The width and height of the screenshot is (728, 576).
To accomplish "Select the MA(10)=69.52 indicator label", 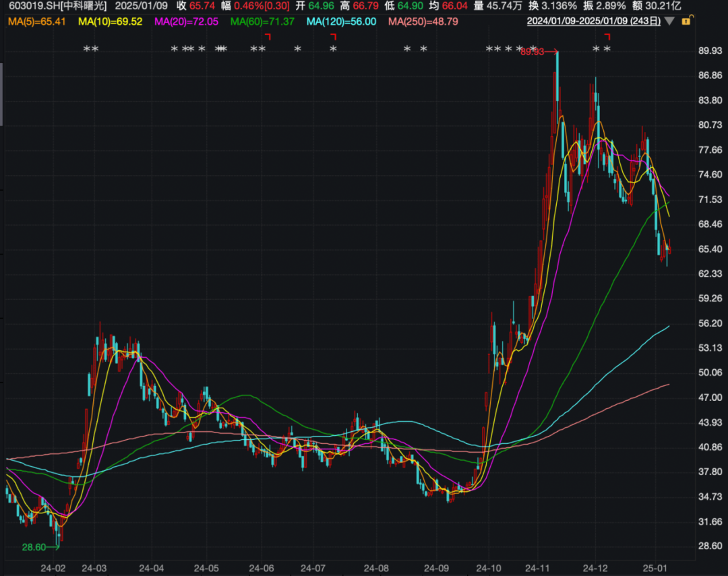I will (x=111, y=22).
